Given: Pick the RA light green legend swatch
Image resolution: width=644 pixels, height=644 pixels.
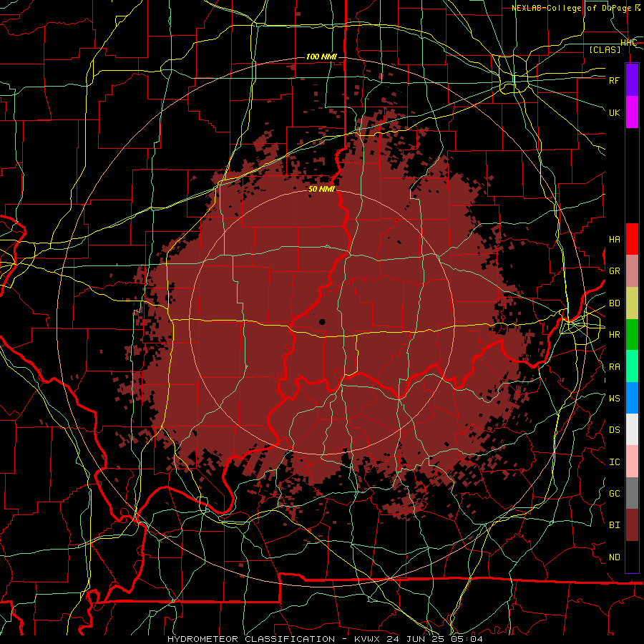Looking at the screenshot, I should pos(632,366).
